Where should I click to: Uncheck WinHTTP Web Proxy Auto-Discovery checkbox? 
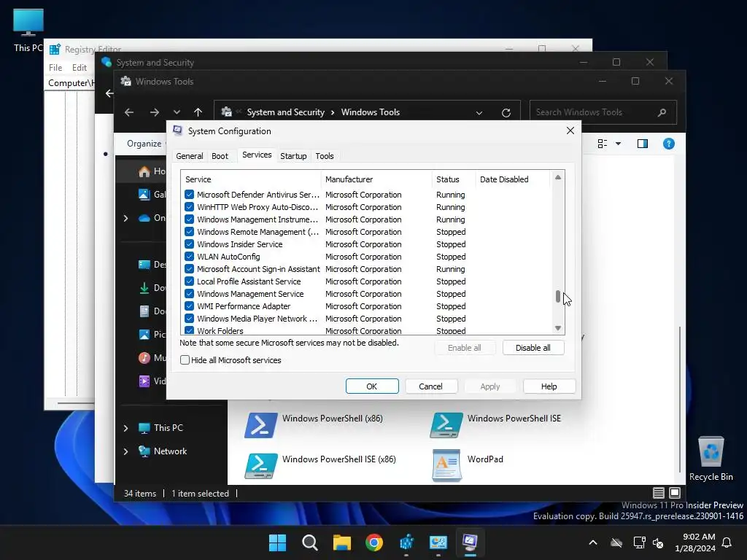[x=189, y=206]
